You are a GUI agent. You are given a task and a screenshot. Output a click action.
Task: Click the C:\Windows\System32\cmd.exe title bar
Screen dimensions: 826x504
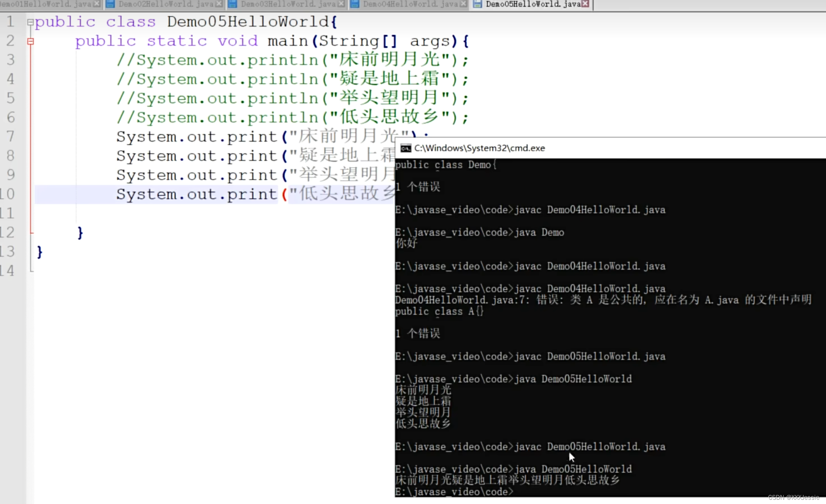click(x=611, y=148)
